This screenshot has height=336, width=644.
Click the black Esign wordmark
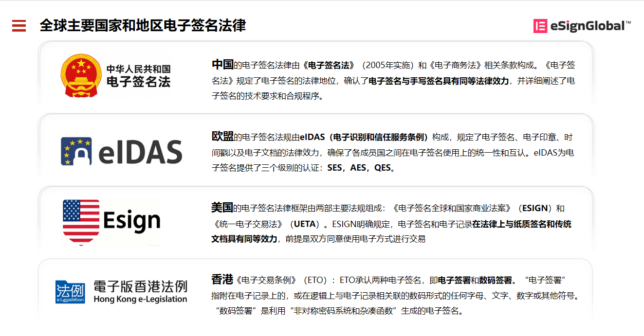[x=131, y=221]
